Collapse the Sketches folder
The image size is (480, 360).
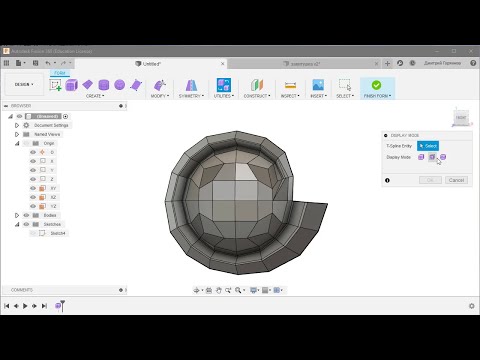click(17, 224)
